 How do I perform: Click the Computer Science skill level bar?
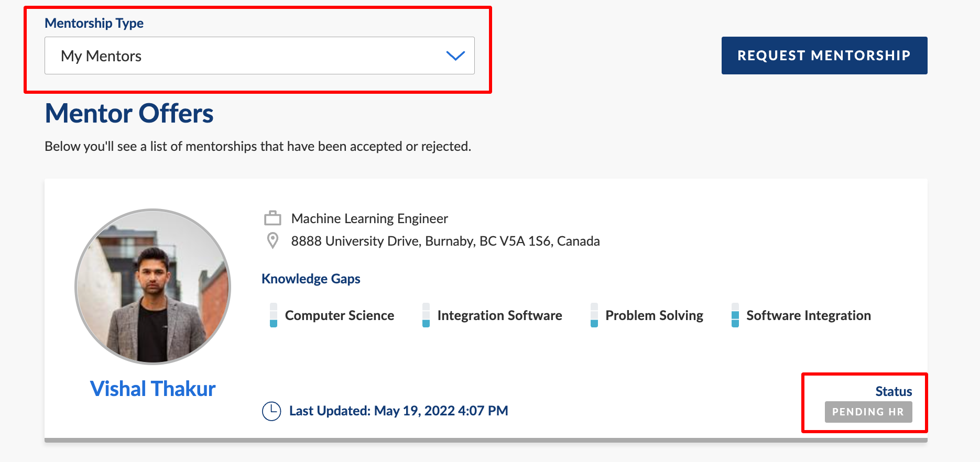pos(274,315)
